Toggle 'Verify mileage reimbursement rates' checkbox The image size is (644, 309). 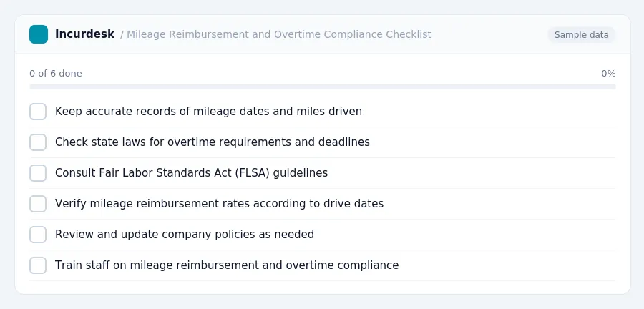pyautogui.click(x=38, y=204)
